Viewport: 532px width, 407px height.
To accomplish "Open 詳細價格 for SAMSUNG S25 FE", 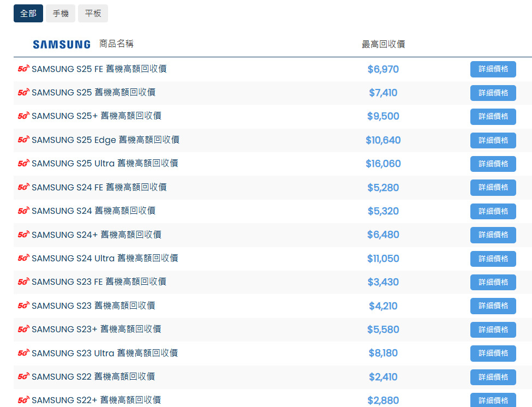I will click(493, 69).
